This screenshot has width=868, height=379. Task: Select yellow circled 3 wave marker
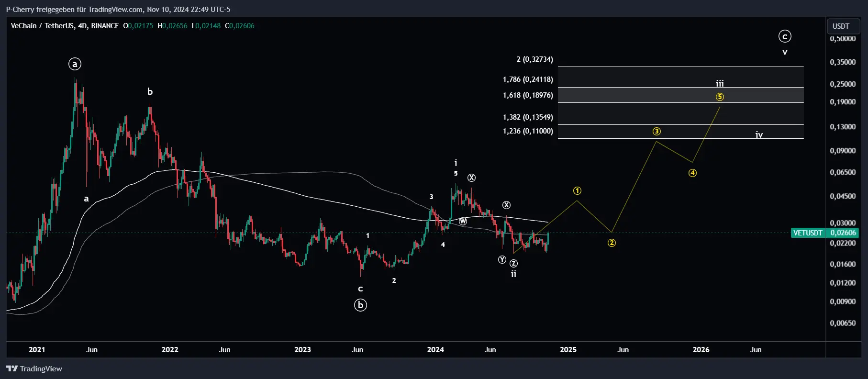(657, 131)
